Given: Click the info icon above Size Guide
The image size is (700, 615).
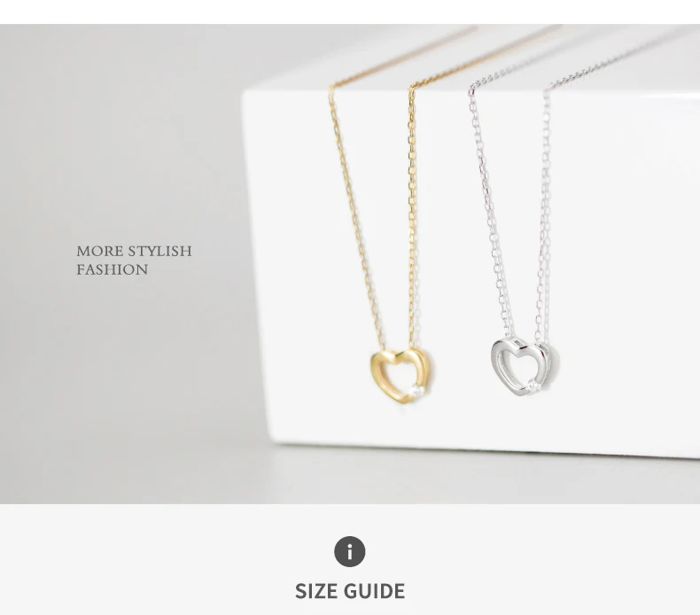Looking at the screenshot, I should click(349, 551).
